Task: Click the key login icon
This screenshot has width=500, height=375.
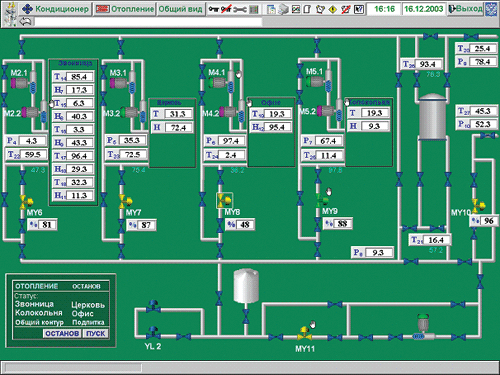Action: pyautogui.click(x=213, y=9)
